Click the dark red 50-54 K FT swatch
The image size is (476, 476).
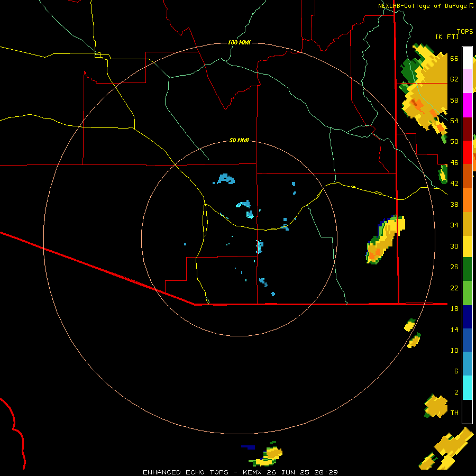[x=467, y=129]
